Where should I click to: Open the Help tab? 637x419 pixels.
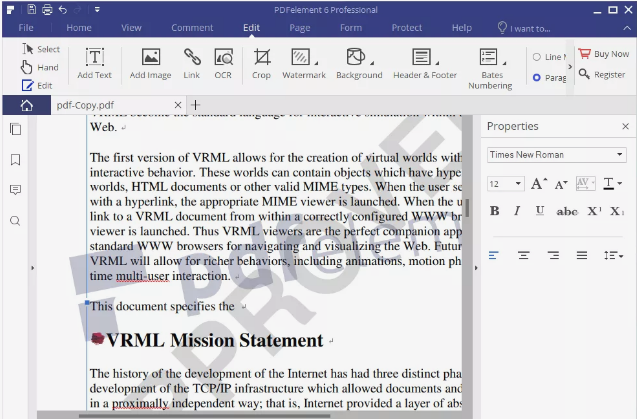point(462,28)
